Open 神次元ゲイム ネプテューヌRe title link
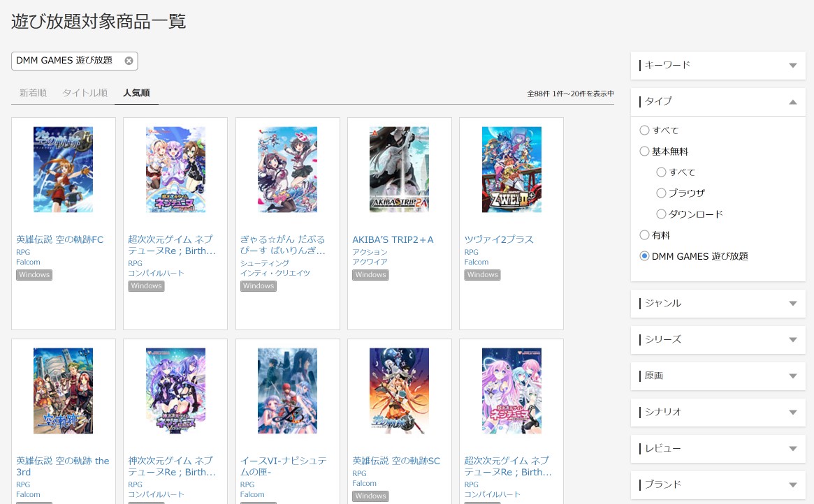This screenshot has height=504, width=814. tap(172, 467)
